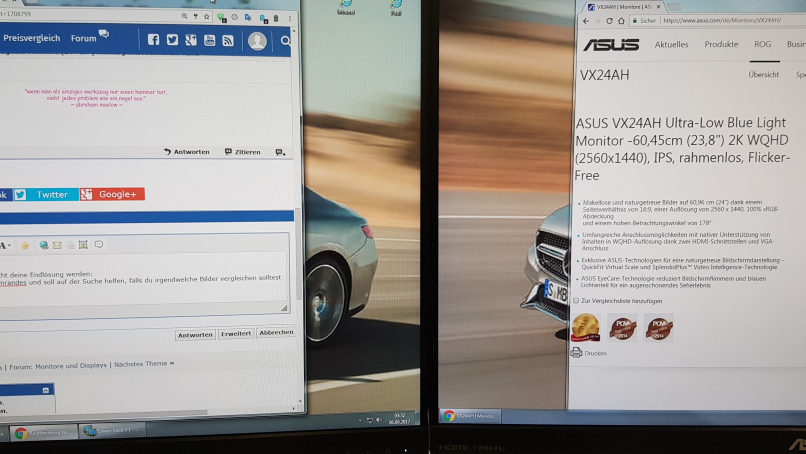Open the Facebook icon in forum header

(153, 40)
